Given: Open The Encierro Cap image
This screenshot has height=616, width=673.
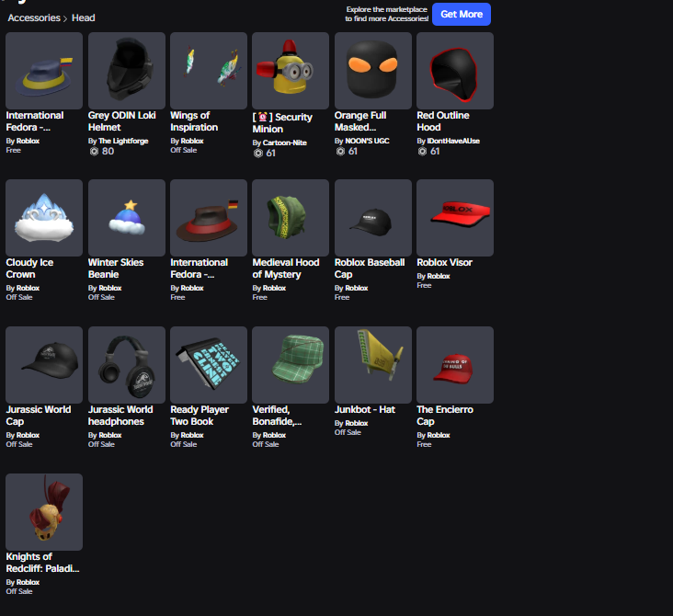Looking at the screenshot, I should point(455,365).
